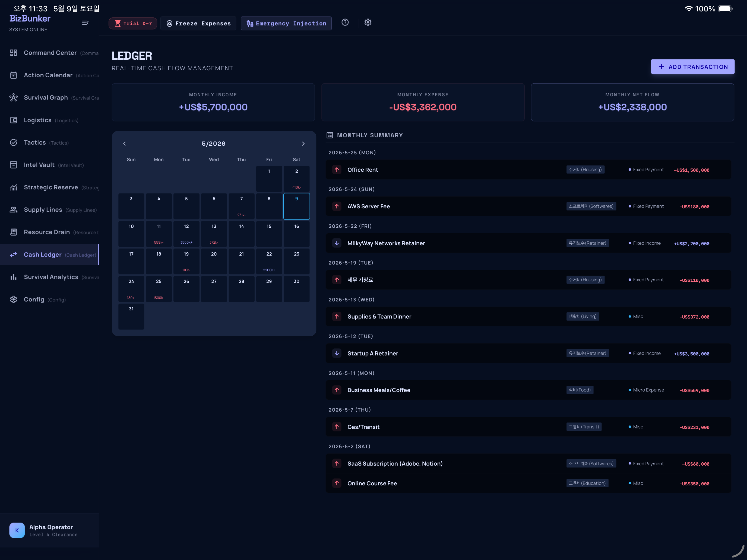Select May 12 with 3500k+ entry
747x560 pixels.
pyautogui.click(x=186, y=234)
